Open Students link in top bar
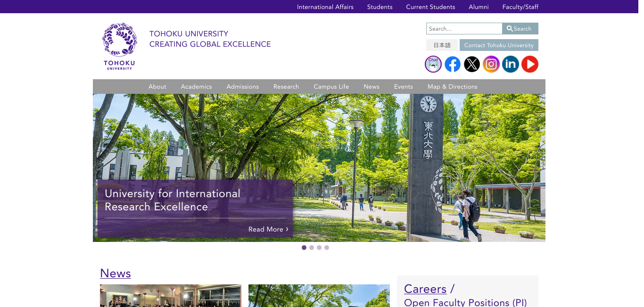The width and height of the screenshot is (644, 307). 380,7
